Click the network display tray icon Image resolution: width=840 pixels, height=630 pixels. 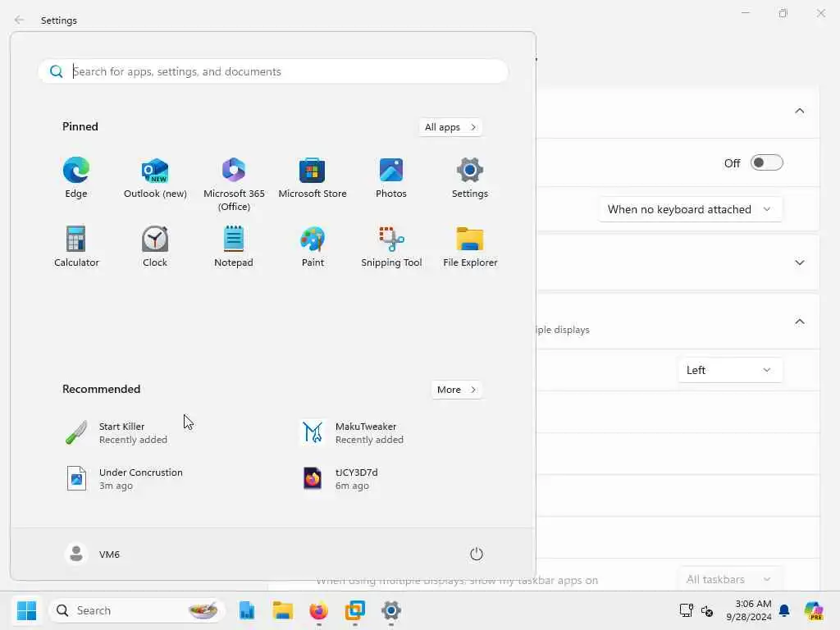pyautogui.click(x=687, y=610)
